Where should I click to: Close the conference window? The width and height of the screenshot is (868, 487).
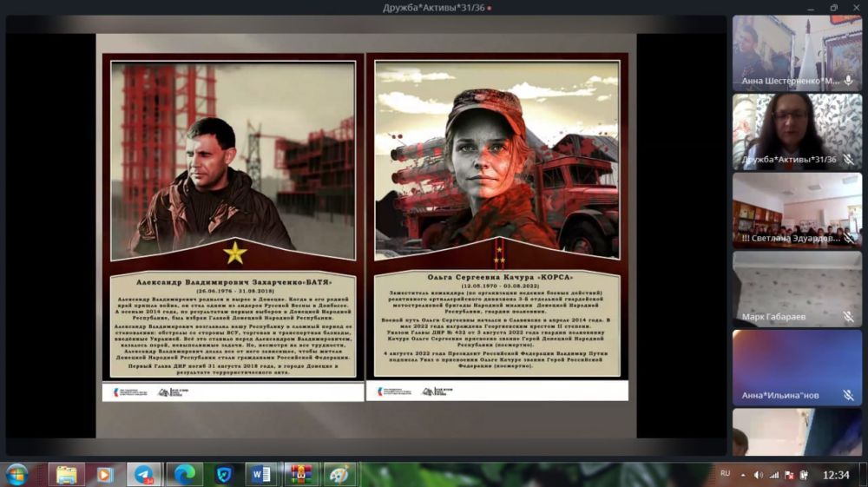856,8
